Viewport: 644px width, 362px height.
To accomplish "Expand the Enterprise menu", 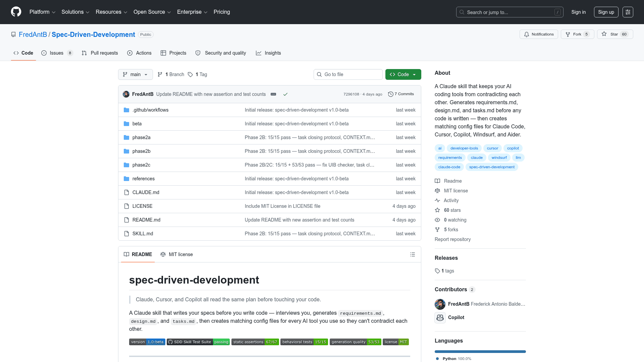I will coord(192,12).
